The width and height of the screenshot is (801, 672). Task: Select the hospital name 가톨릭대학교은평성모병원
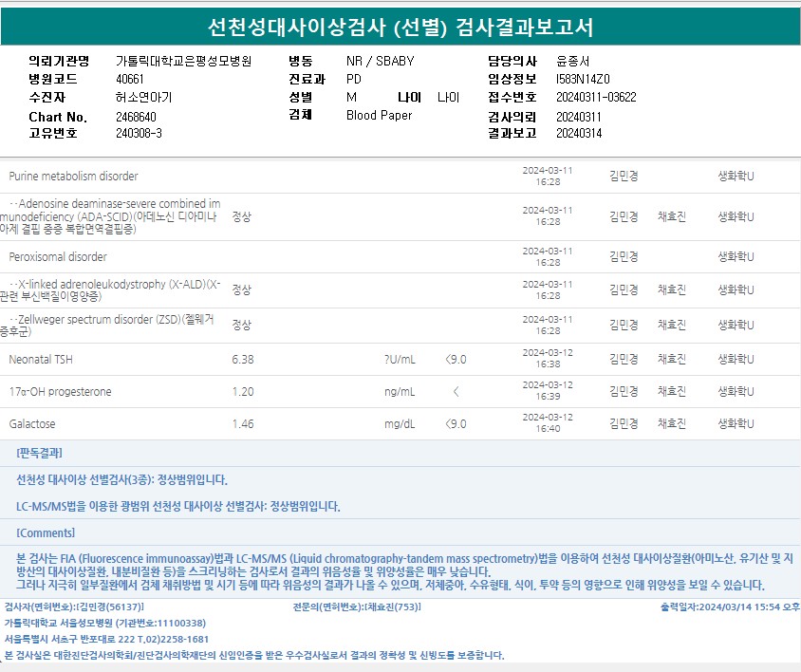[x=183, y=61]
